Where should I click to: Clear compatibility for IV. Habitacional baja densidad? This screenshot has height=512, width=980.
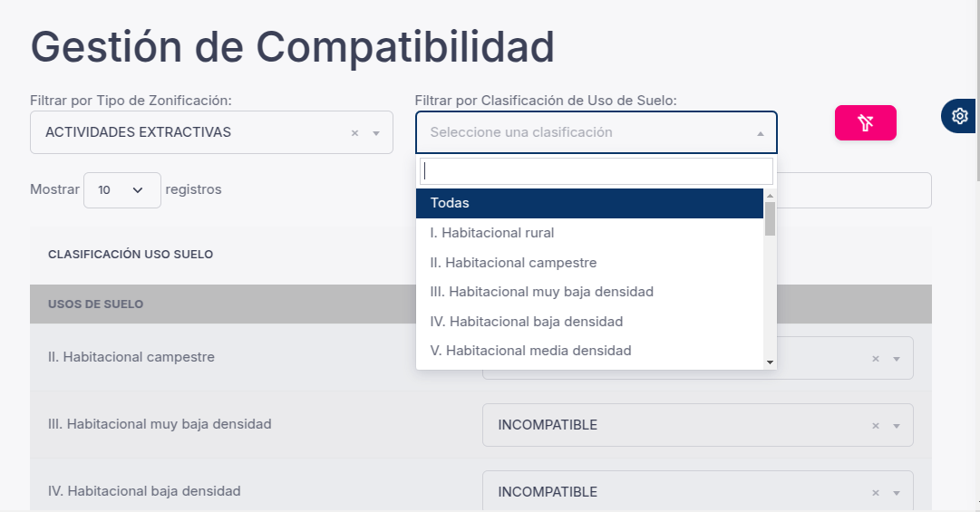(876, 493)
